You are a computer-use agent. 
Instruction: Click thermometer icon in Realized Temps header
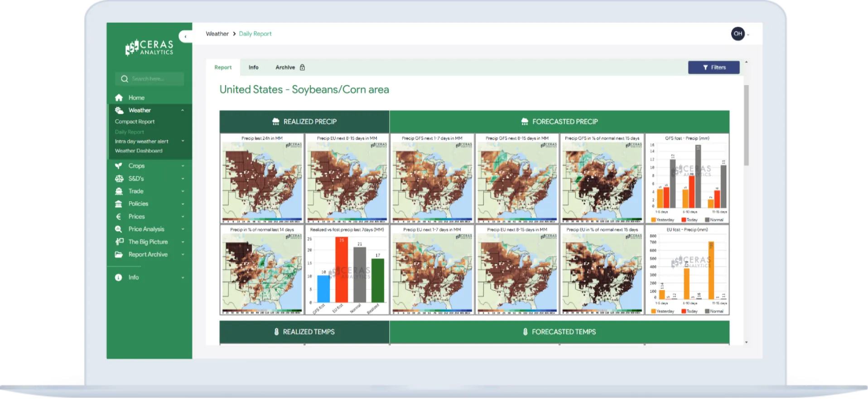click(276, 332)
